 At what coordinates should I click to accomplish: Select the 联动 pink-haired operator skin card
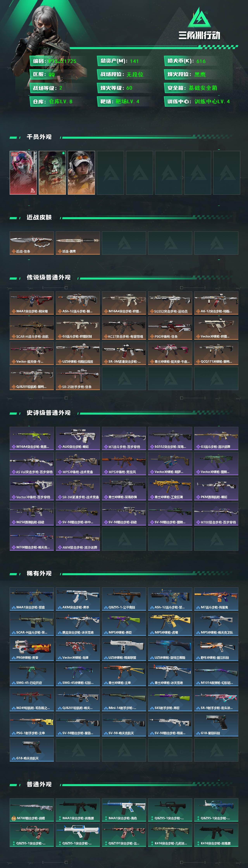tap(23, 173)
